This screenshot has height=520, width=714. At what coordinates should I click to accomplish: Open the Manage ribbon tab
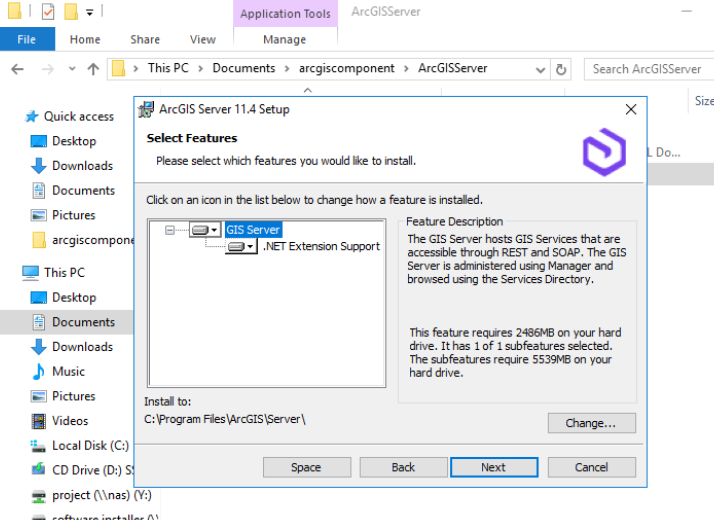285,40
